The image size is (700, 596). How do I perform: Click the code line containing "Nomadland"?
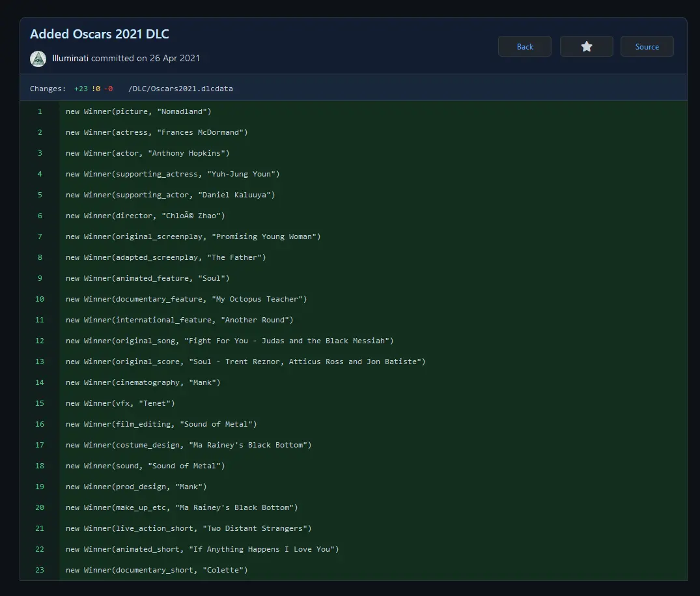pos(139,111)
